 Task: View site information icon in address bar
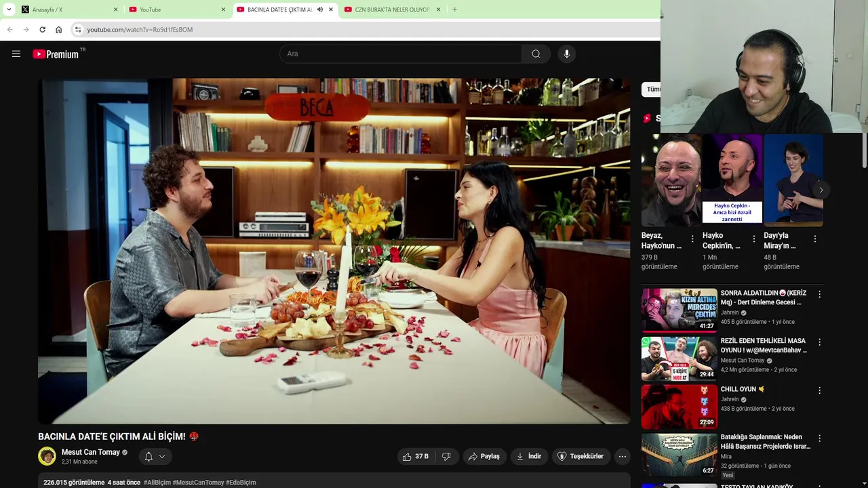[78, 30]
